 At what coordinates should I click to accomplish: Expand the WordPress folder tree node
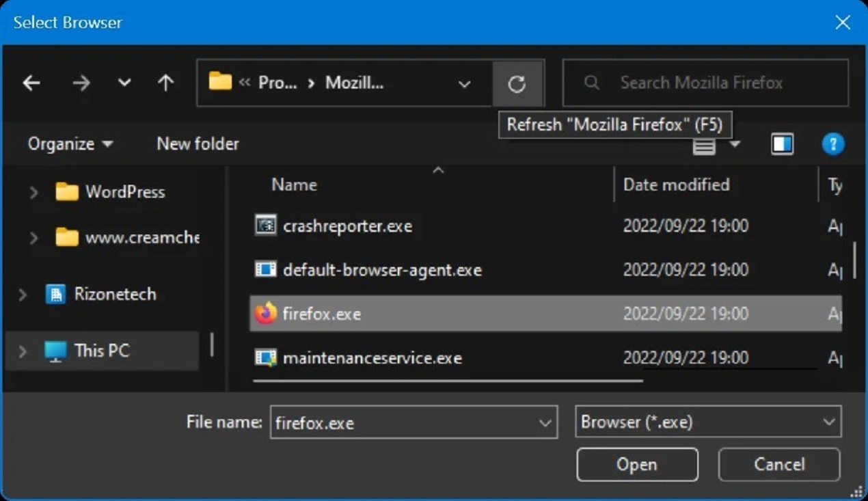(33, 193)
